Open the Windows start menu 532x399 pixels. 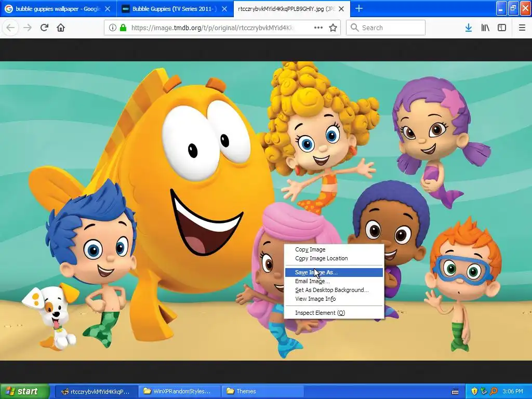click(x=24, y=391)
